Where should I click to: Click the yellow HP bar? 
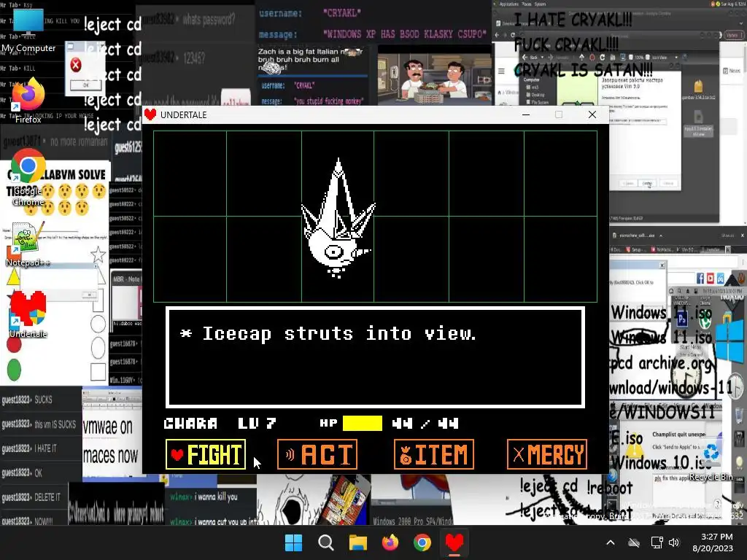pos(363,423)
